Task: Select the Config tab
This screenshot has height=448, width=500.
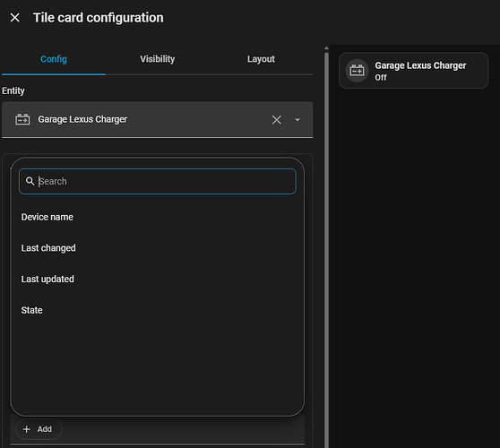Action: pyautogui.click(x=54, y=59)
